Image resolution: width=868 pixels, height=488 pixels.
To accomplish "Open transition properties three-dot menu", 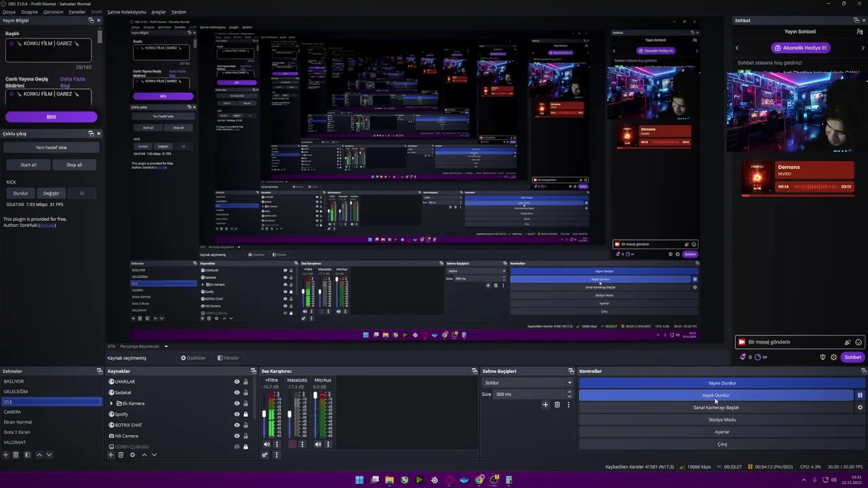I will (568, 405).
